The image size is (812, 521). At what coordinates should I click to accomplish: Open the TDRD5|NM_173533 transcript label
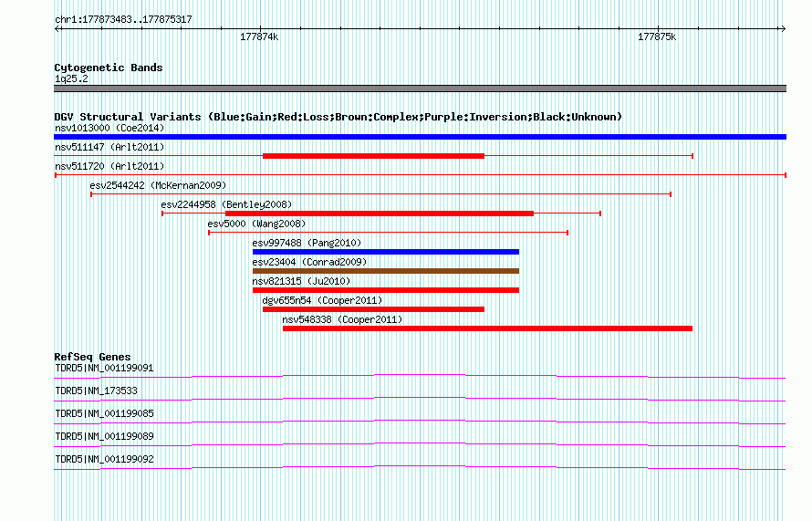click(x=97, y=391)
